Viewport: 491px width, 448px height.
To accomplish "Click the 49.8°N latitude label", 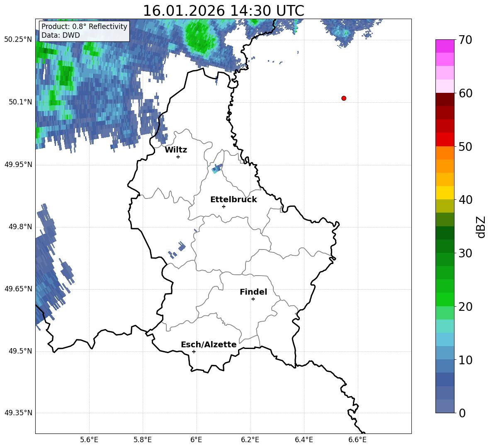I will click(x=20, y=227).
